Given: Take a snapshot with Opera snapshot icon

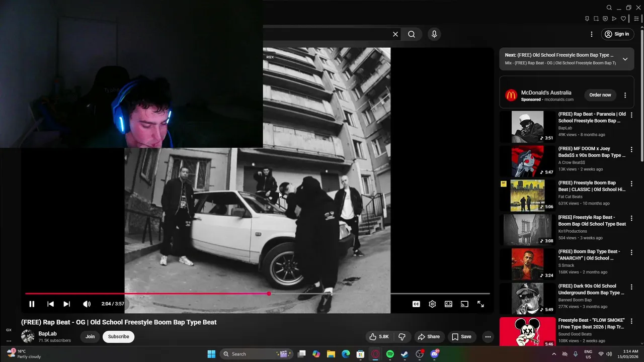Looking at the screenshot, I should (x=596, y=19).
